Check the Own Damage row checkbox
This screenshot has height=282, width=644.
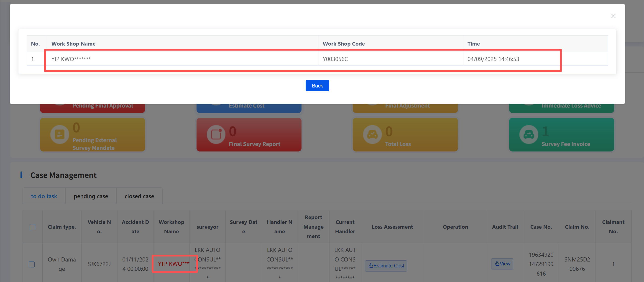[x=32, y=264]
